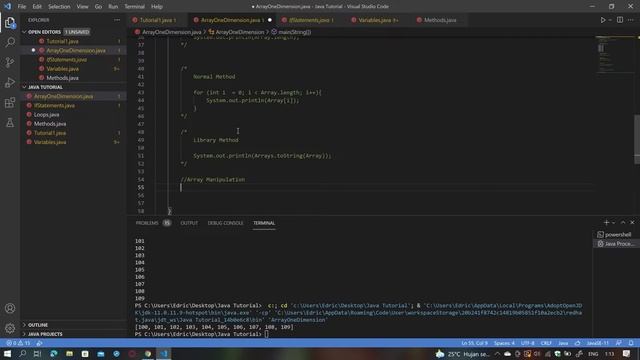The width and height of the screenshot is (640, 360).
Task: Switch to the Debug Console tab
Action: [x=225, y=223]
